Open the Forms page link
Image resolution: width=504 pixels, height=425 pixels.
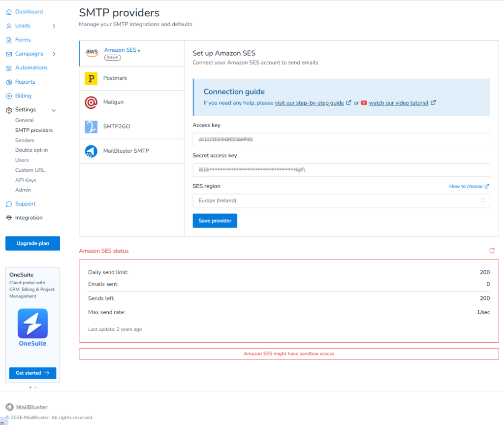pos(23,40)
